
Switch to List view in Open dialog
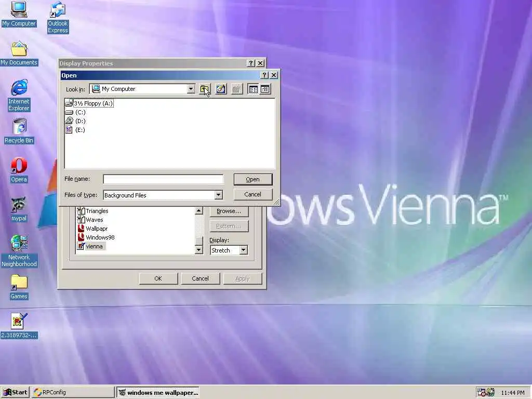(x=253, y=89)
